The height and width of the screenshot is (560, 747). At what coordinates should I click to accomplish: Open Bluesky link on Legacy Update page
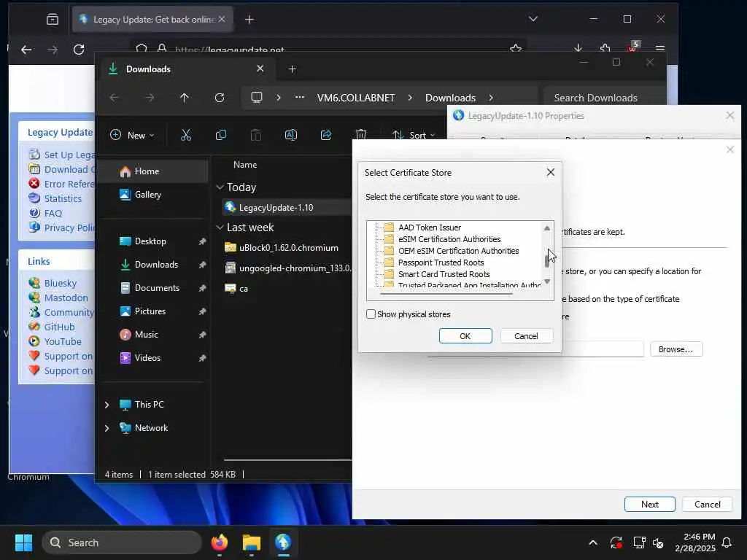click(x=61, y=283)
